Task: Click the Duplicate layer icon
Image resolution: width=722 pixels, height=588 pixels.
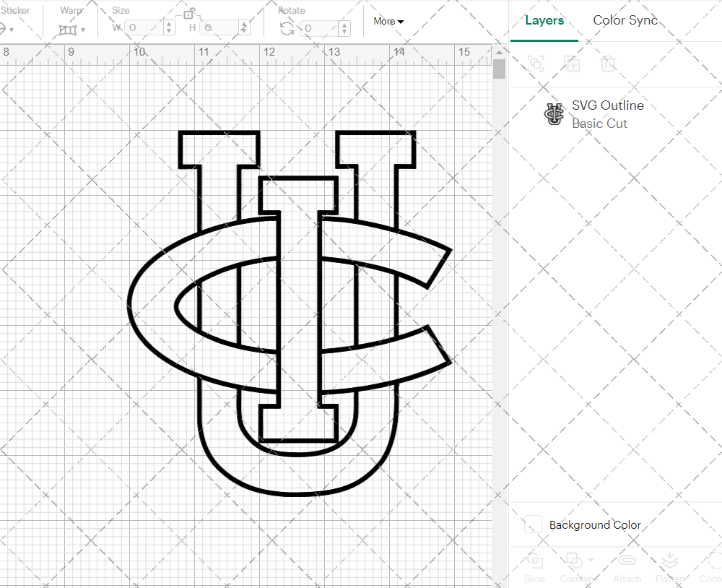Action: 573,64
